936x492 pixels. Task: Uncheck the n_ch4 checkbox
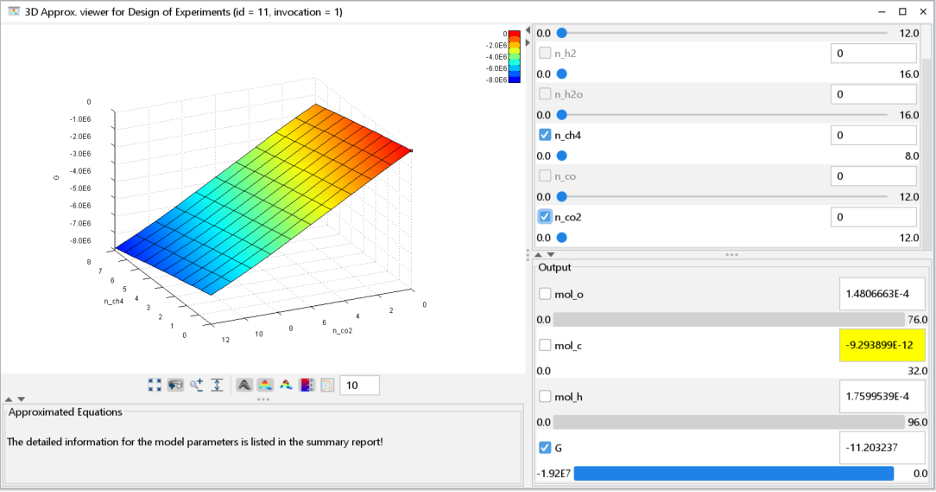[545, 135]
